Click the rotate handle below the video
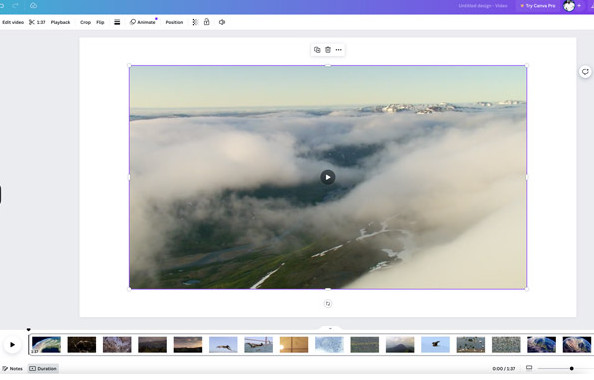Viewport: 594px width, 380px height. (328, 304)
